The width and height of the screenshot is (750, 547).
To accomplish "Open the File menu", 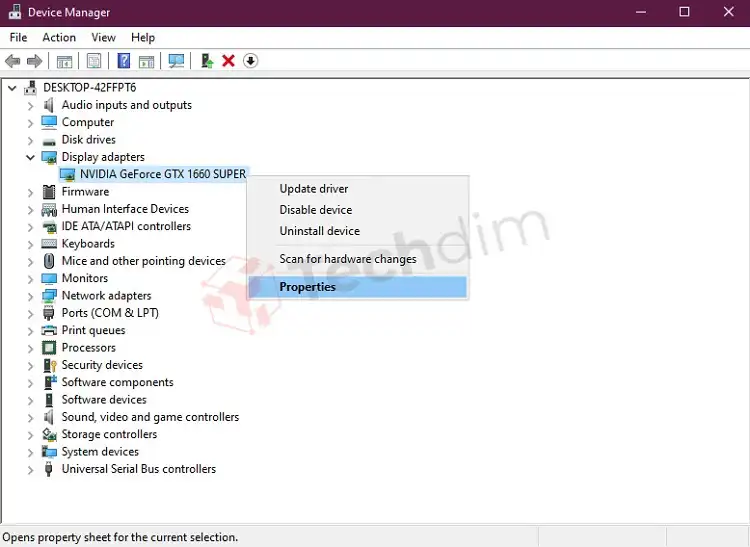I will pos(18,37).
